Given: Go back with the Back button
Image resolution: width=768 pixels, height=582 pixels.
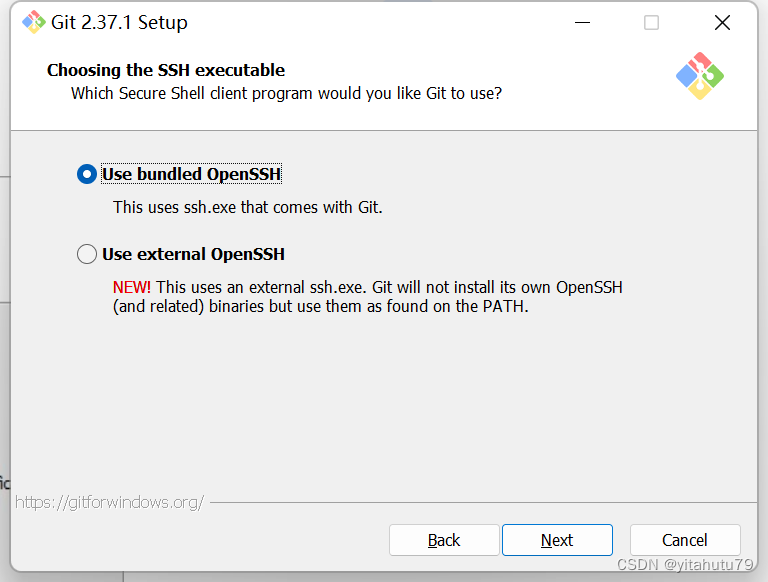Looking at the screenshot, I should 443,540.
